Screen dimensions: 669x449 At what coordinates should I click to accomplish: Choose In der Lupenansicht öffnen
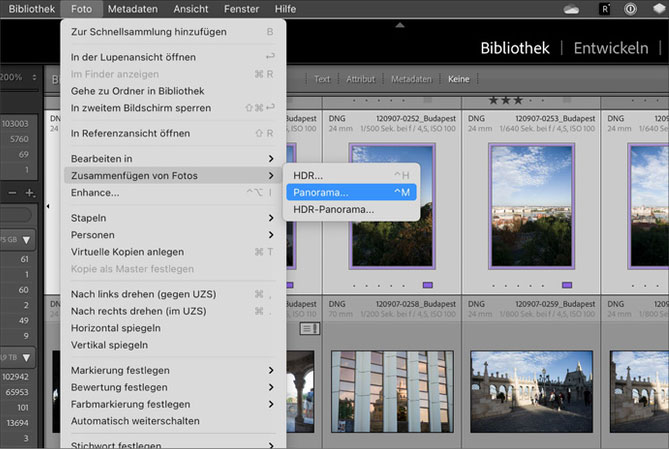click(x=173, y=57)
